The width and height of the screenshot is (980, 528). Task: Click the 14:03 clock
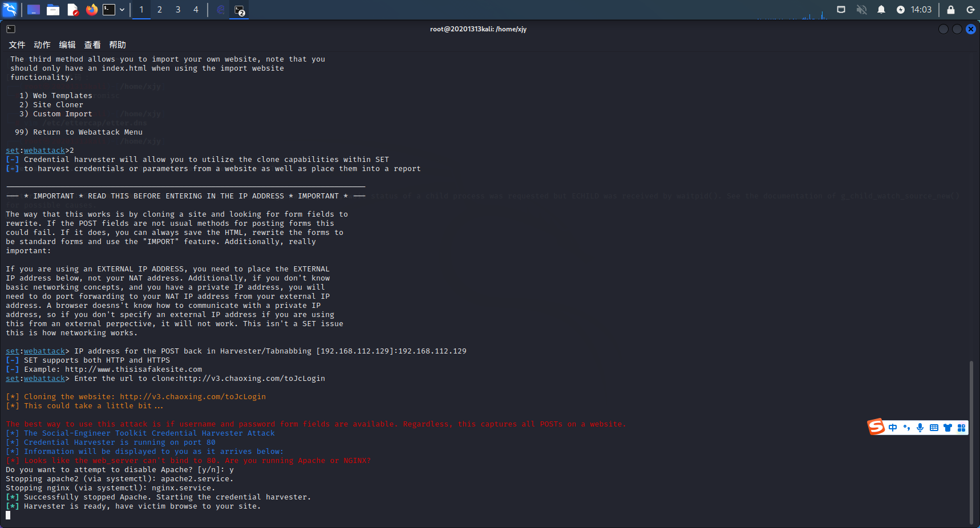point(921,10)
